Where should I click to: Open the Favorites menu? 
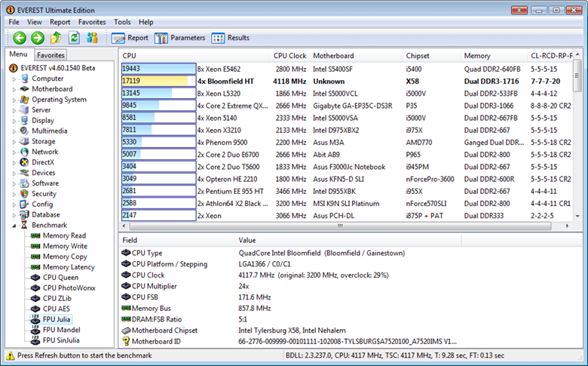[92, 22]
